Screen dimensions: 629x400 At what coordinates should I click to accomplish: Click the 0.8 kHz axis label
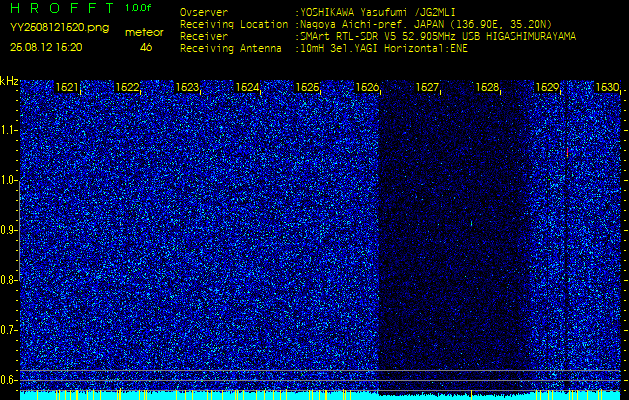9,280
